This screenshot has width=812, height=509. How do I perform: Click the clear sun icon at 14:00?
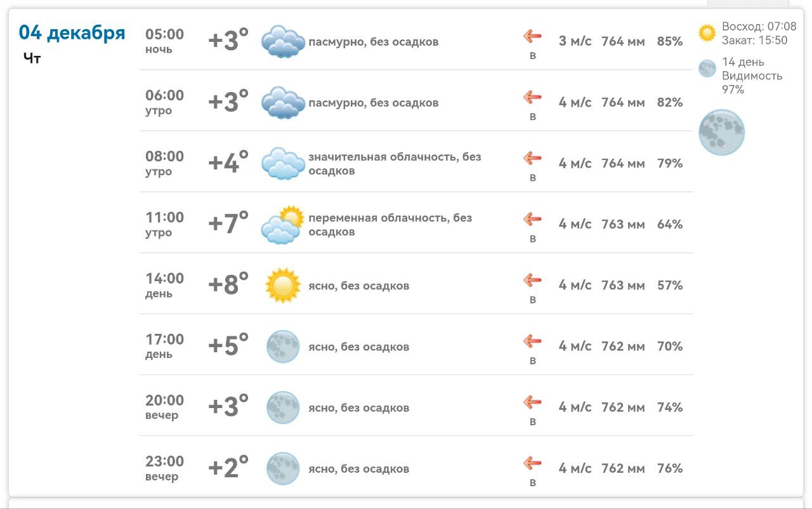(282, 286)
